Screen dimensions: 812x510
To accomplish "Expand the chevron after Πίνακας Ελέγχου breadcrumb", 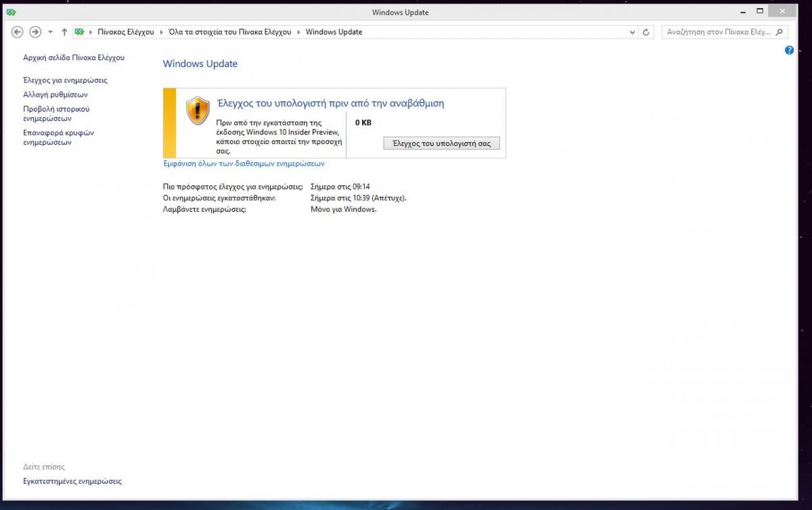I will [x=161, y=32].
